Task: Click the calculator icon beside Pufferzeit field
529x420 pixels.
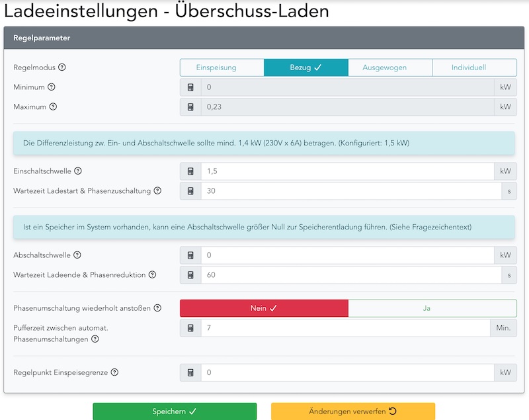Action: point(190,328)
